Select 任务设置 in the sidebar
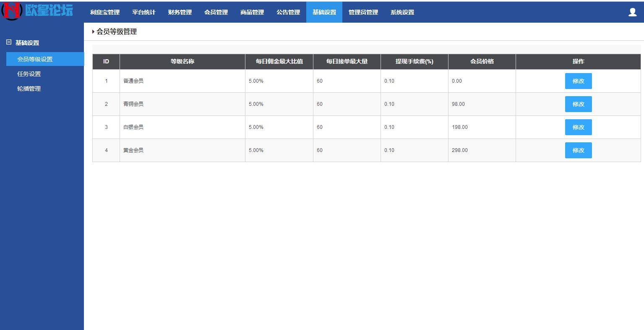This screenshot has height=330, width=644. pyautogui.click(x=29, y=73)
